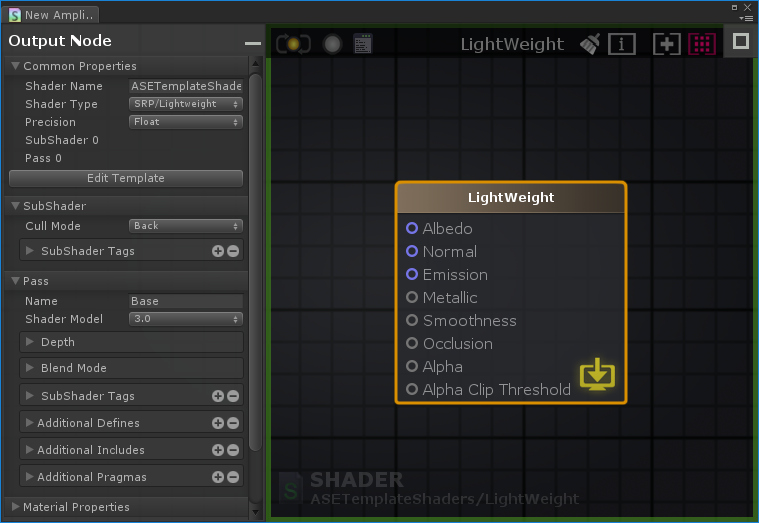Select the LightWeight node header

tap(511, 198)
